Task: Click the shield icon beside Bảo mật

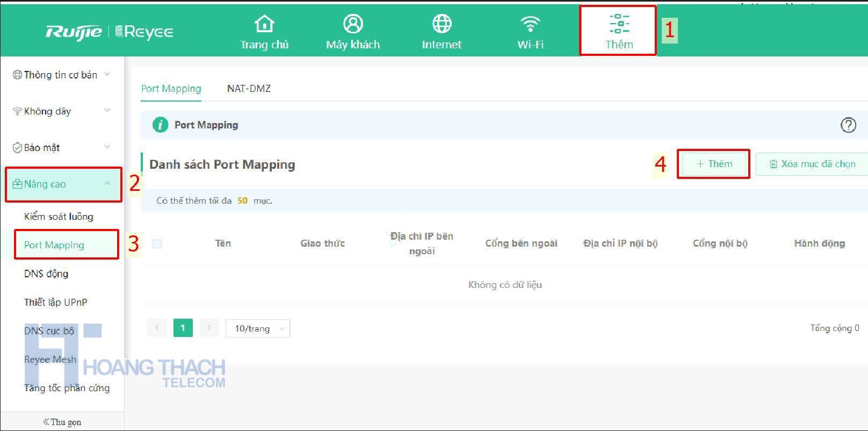Action: click(17, 147)
